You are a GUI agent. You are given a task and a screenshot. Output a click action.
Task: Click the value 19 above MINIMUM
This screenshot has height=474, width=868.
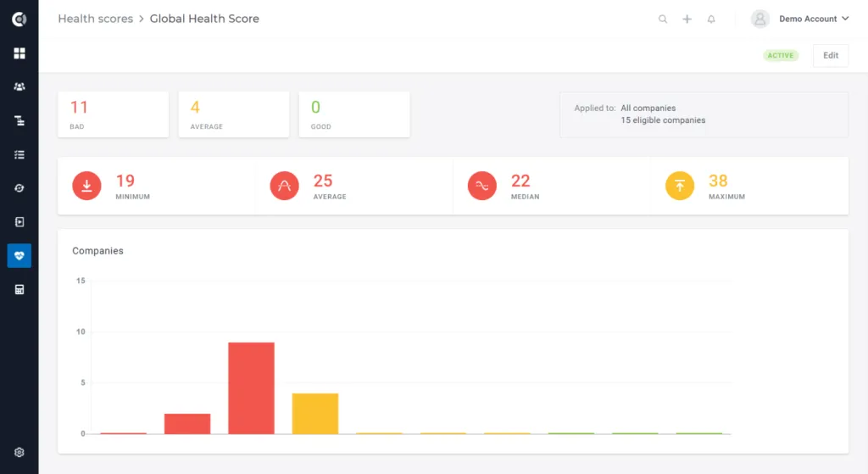(125, 181)
